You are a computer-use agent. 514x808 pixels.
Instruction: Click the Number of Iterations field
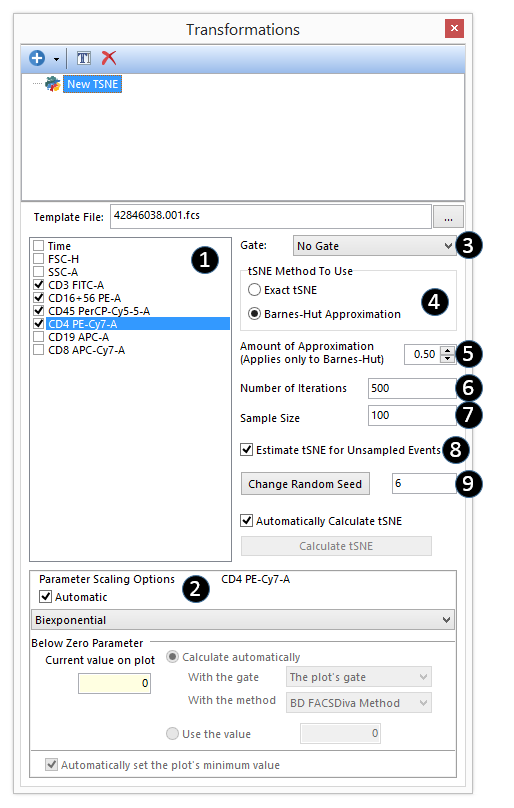tap(412, 388)
